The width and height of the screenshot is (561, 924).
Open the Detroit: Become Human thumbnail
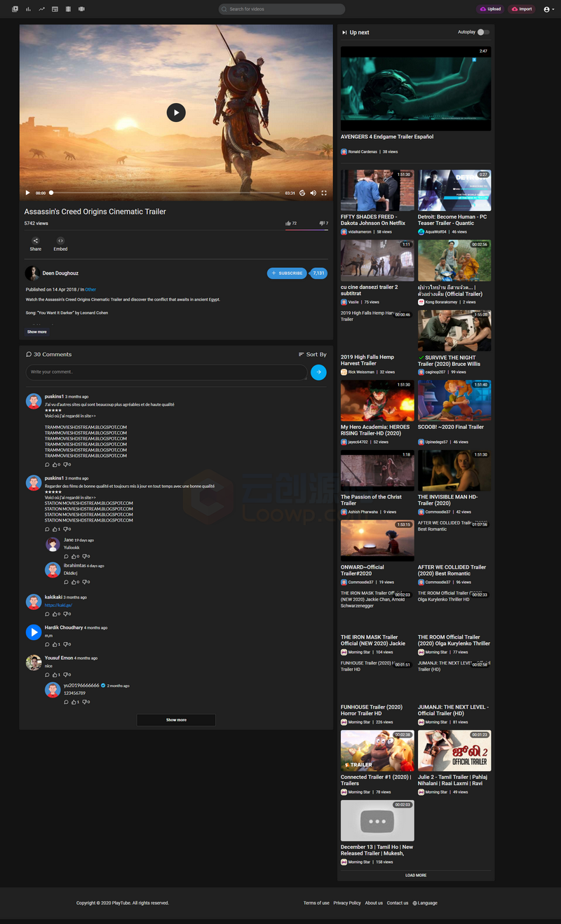454,190
